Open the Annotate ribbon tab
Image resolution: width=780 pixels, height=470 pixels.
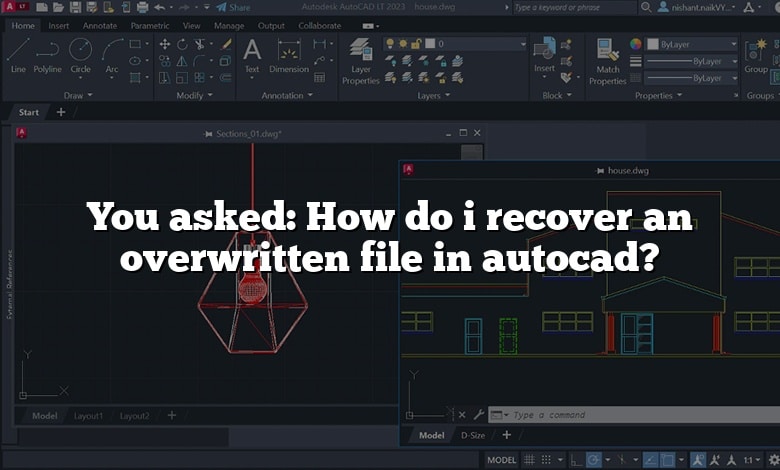pyautogui.click(x=99, y=25)
